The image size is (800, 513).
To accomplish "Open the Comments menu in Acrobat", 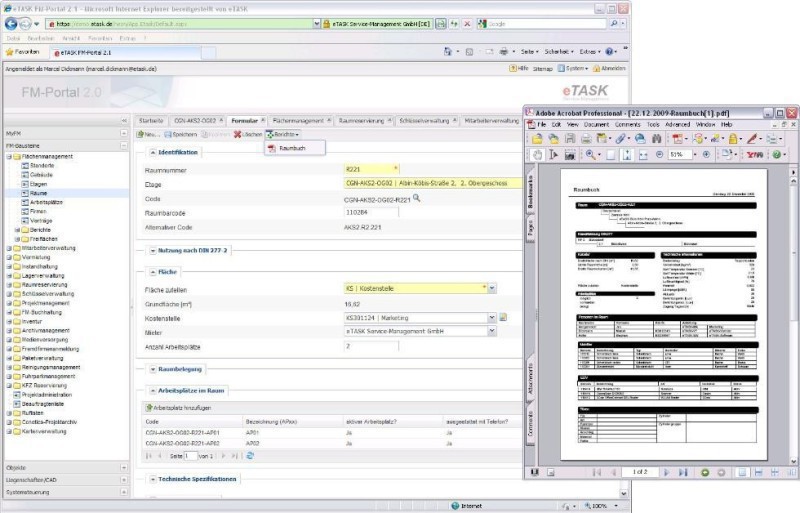I will tap(628, 125).
